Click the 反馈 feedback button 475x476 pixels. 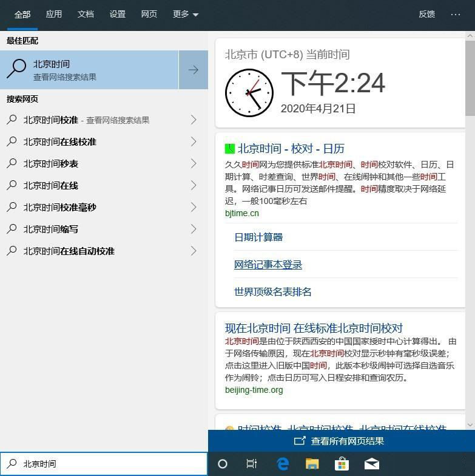tap(427, 15)
